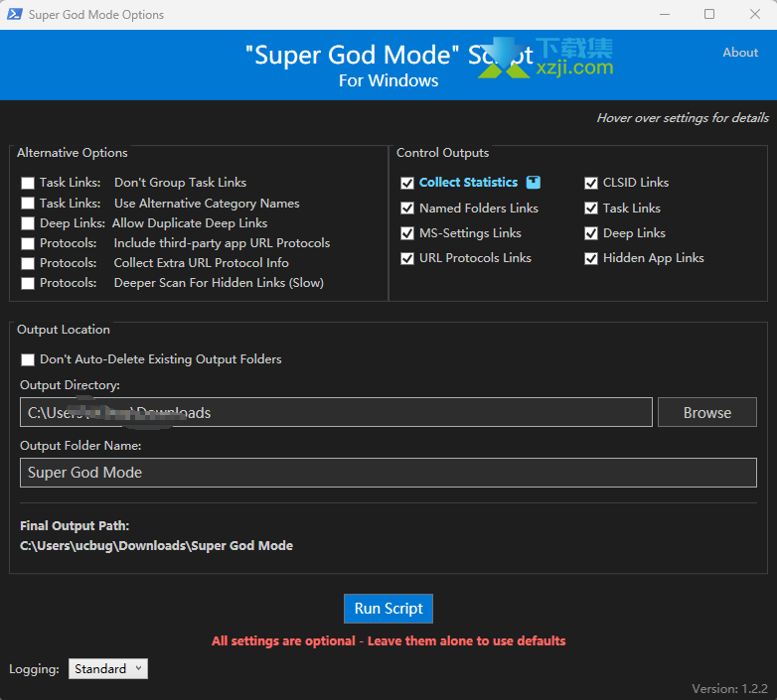Screen dimensions: 777x700
Task: Click the PowerShell icon in title bar
Action: [x=14, y=14]
